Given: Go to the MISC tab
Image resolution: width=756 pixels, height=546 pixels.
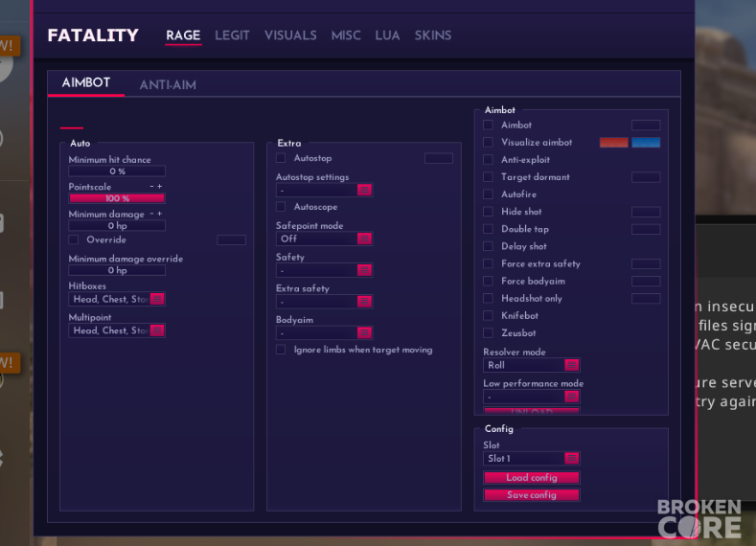Looking at the screenshot, I should [x=346, y=35].
